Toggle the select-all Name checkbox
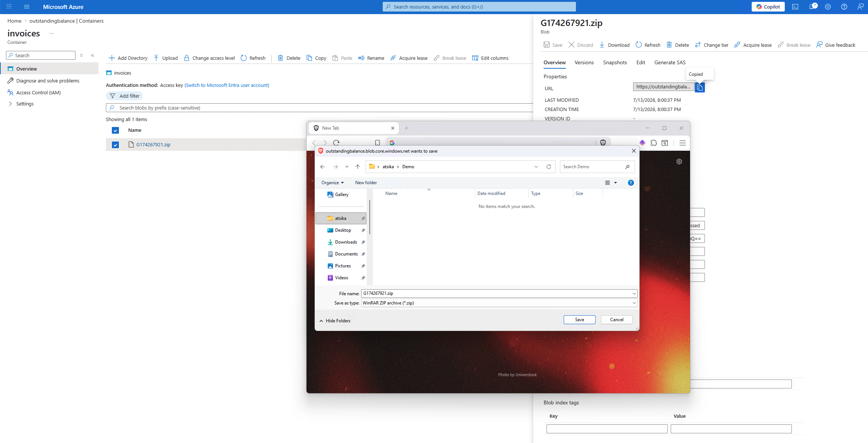Viewport: 868px width, 443px height. (x=115, y=130)
